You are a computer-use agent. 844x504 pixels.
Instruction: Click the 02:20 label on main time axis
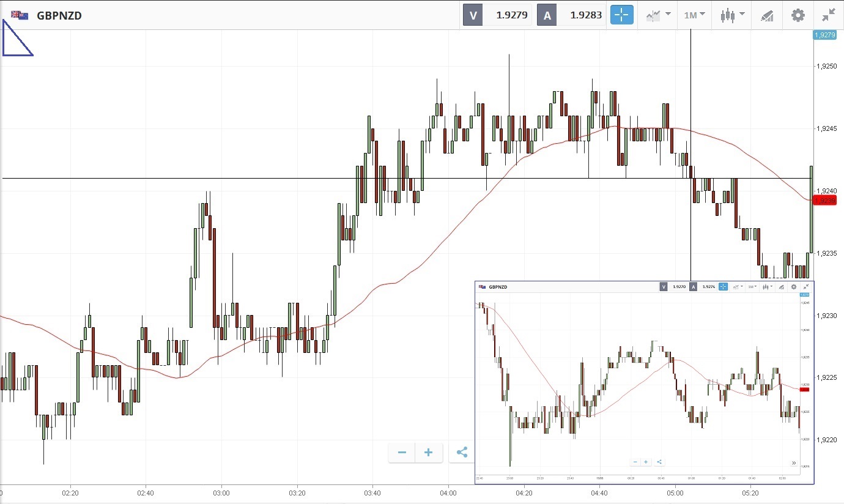(x=70, y=492)
